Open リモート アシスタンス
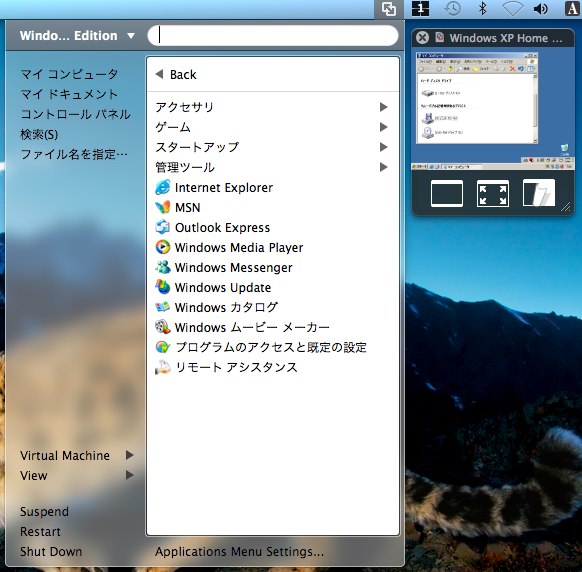This screenshot has width=582, height=572. tap(226, 367)
